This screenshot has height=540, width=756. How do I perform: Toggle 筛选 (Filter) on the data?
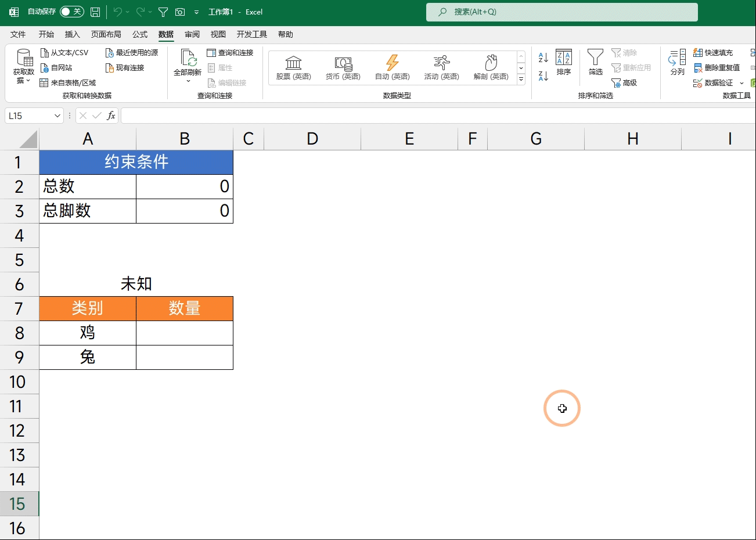pyautogui.click(x=596, y=62)
